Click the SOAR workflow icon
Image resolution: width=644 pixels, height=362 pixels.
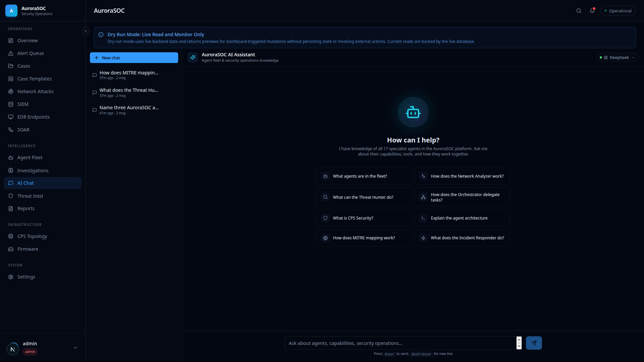11,130
